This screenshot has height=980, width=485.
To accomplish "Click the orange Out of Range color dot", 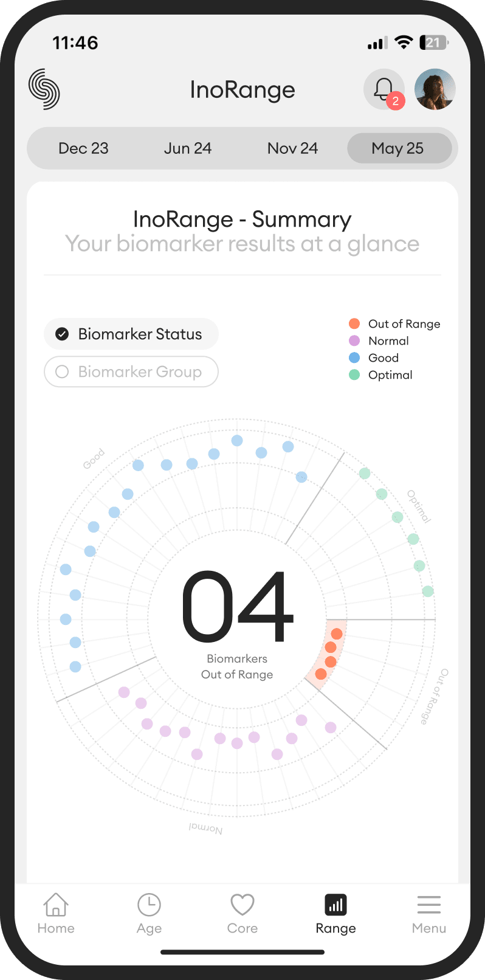I will (354, 323).
